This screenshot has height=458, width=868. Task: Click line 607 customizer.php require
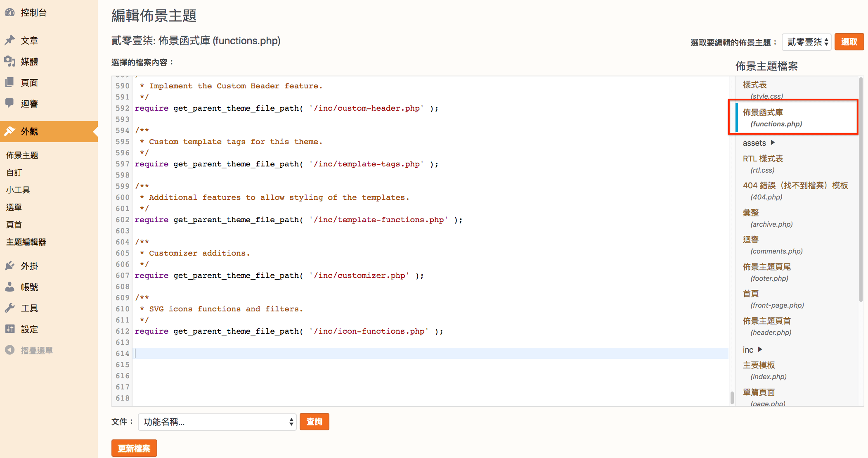click(x=279, y=275)
